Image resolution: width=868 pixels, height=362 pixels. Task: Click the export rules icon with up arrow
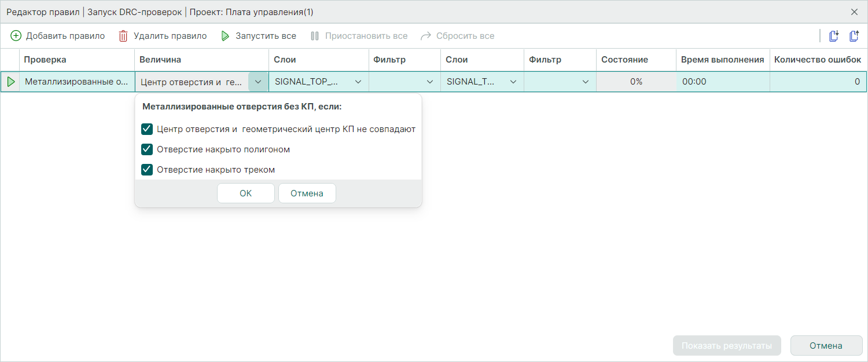(854, 36)
